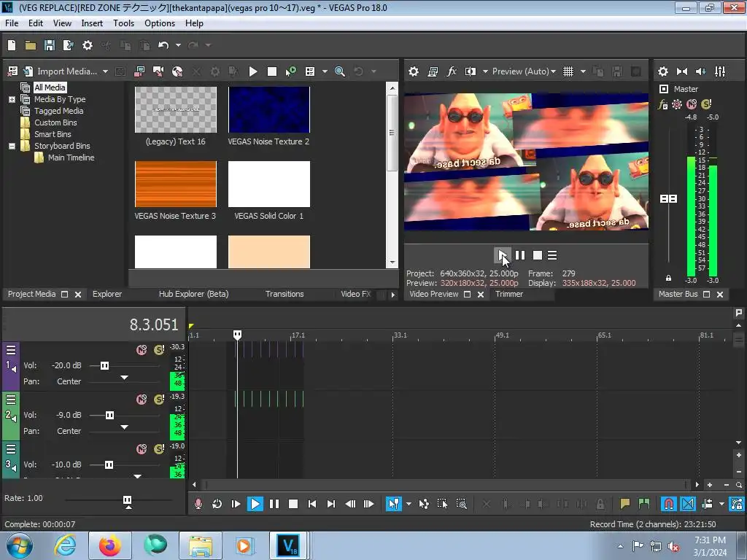Switch to the Trimmer tab
The image size is (747, 560).
click(x=508, y=295)
